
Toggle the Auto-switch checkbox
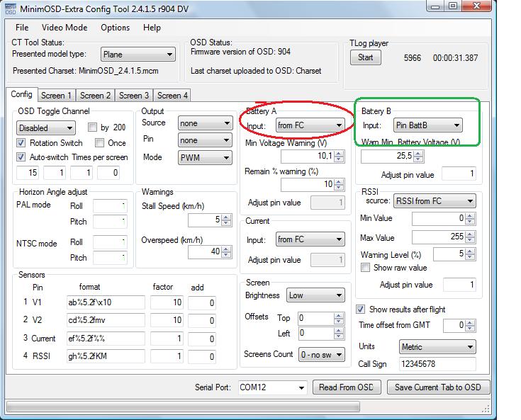[21, 157]
